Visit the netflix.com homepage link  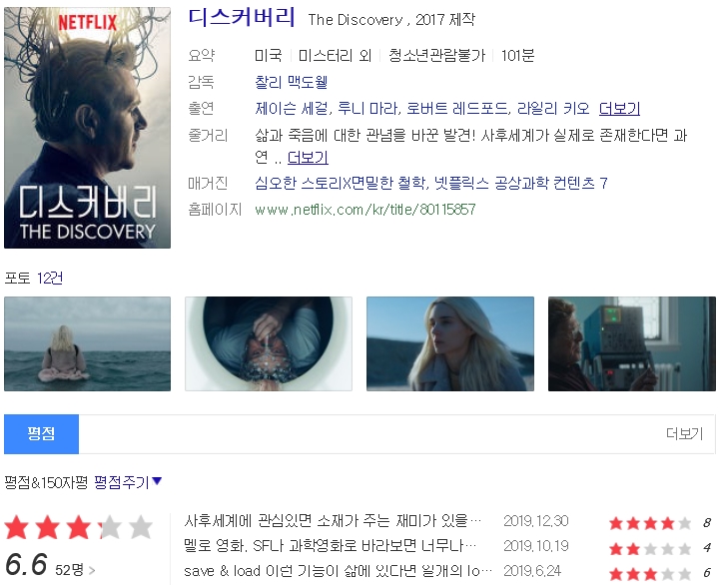[365, 210]
